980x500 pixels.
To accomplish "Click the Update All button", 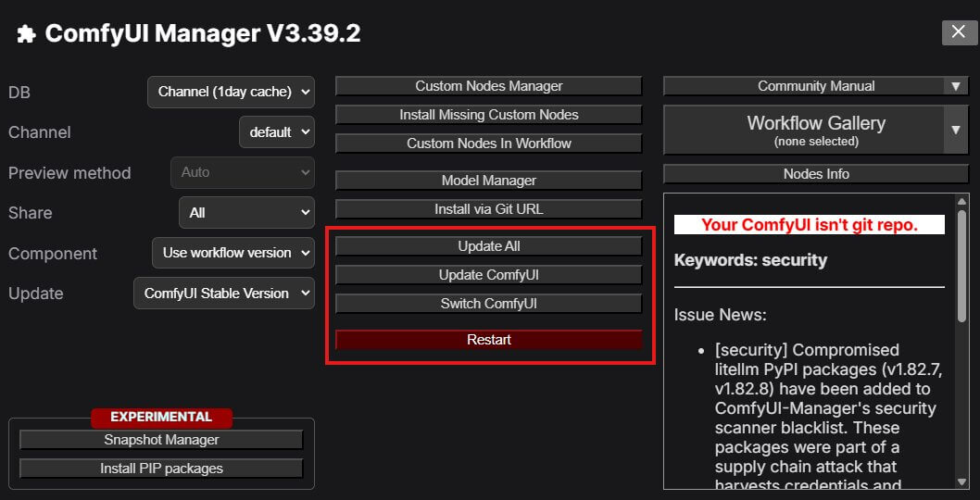I will (x=489, y=246).
